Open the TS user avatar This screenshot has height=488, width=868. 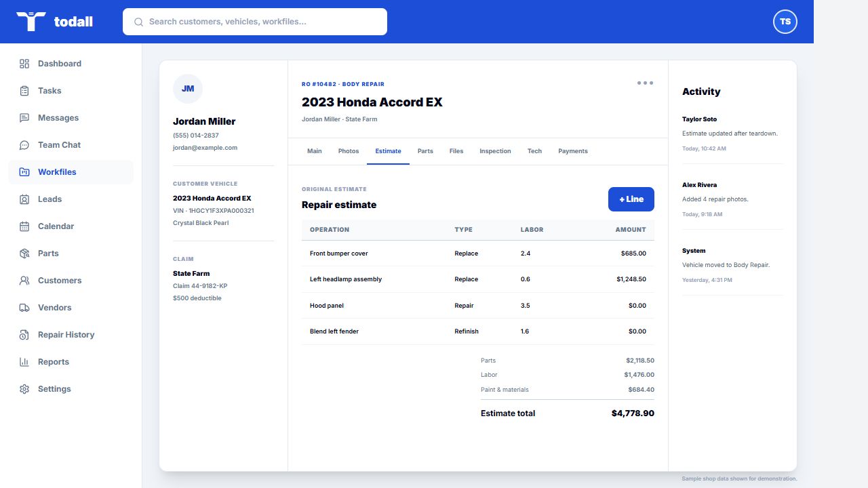click(785, 22)
